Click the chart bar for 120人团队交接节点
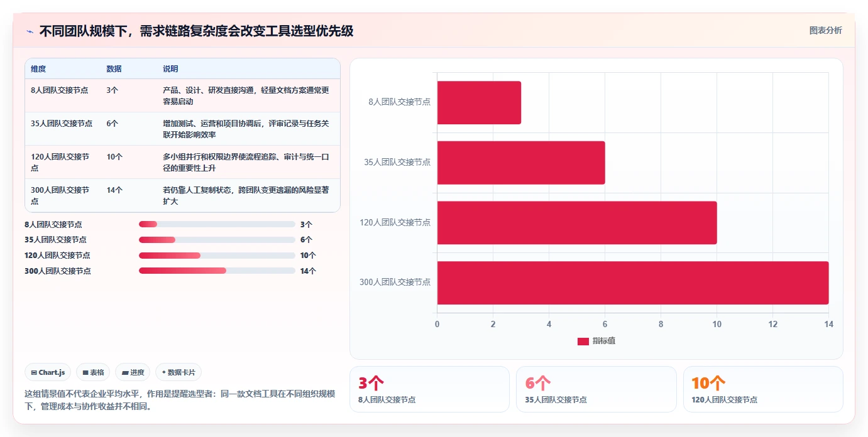The height and width of the screenshot is (437, 868). tap(577, 222)
